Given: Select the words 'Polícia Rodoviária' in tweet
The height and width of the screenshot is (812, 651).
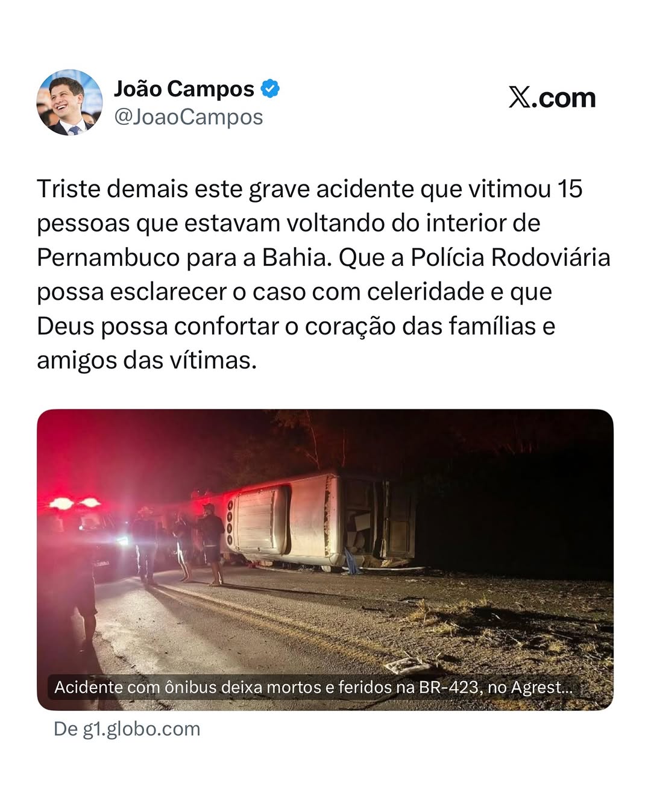Looking at the screenshot, I should [511, 257].
